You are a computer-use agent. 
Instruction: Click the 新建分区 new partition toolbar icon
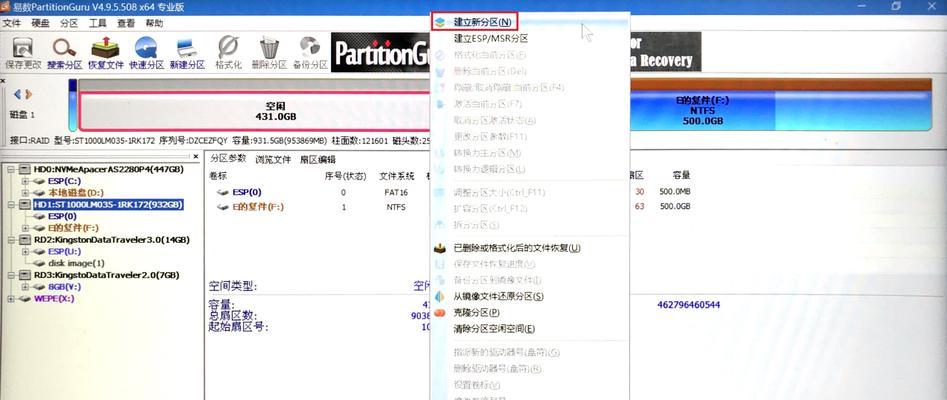tap(187, 48)
